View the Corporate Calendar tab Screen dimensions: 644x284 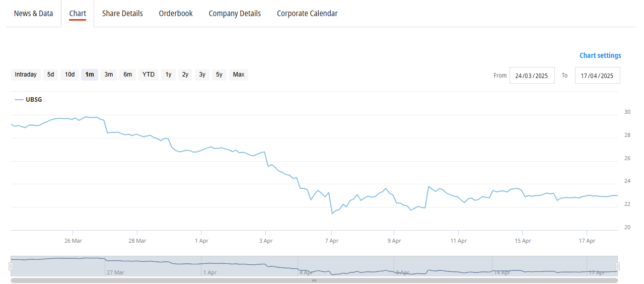[x=307, y=14]
